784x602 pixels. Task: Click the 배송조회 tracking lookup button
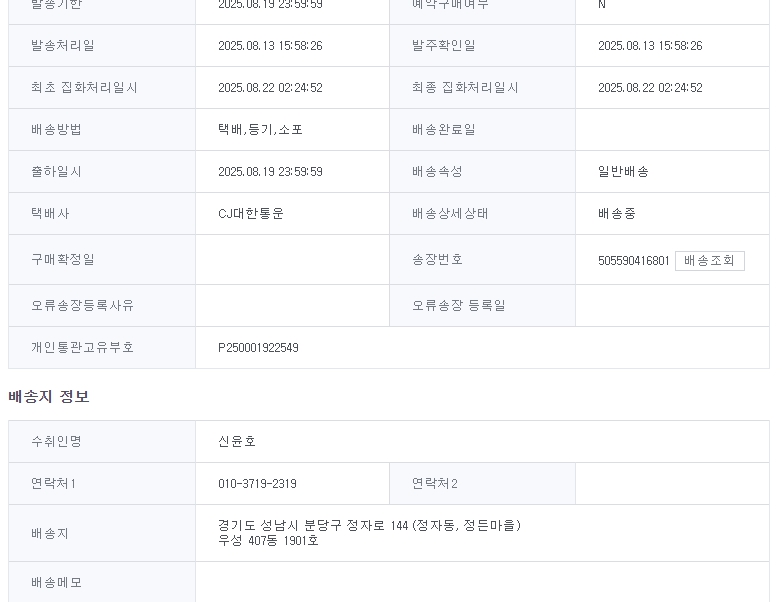click(710, 260)
